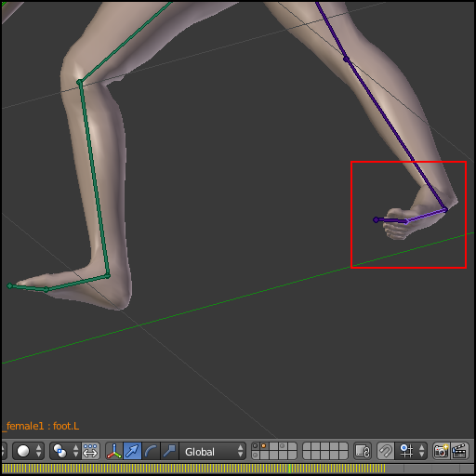Click the yellow cached timeline strip
The image size is (476, 476).
[x=192, y=469]
